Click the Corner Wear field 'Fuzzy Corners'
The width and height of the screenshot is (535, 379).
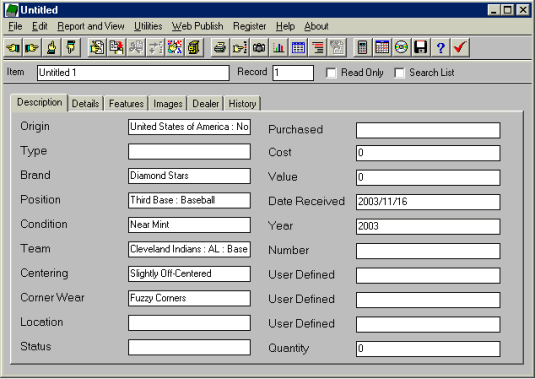189,298
